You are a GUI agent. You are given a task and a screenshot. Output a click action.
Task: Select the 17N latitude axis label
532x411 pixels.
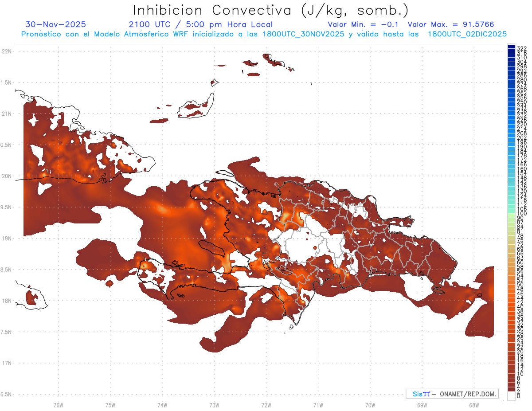pos(7,363)
